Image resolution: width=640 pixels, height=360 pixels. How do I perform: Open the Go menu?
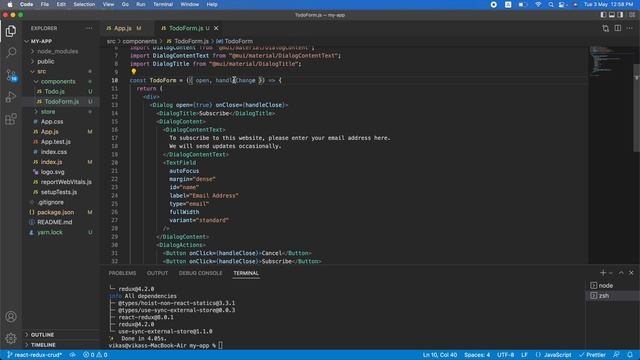[x=125, y=4]
